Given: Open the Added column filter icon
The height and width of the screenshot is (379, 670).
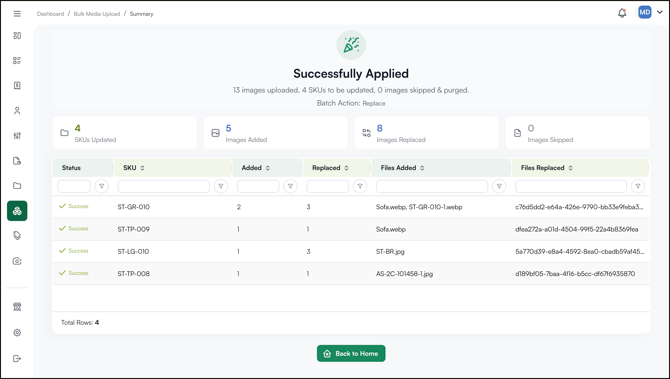Looking at the screenshot, I should tap(291, 186).
